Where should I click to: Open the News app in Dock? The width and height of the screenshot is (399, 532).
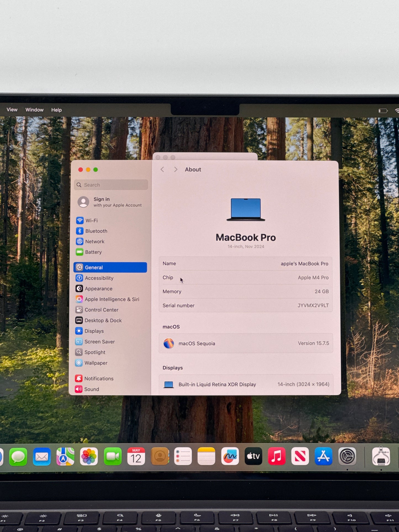click(x=300, y=456)
